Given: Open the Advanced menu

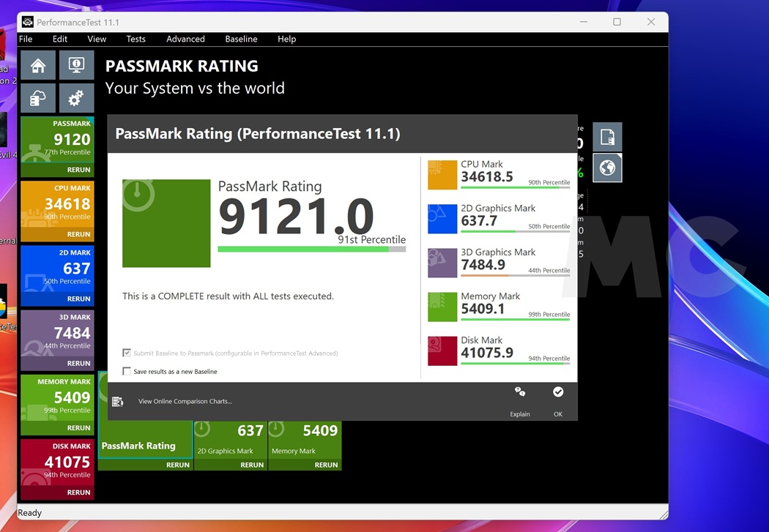Looking at the screenshot, I should click(185, 39).
